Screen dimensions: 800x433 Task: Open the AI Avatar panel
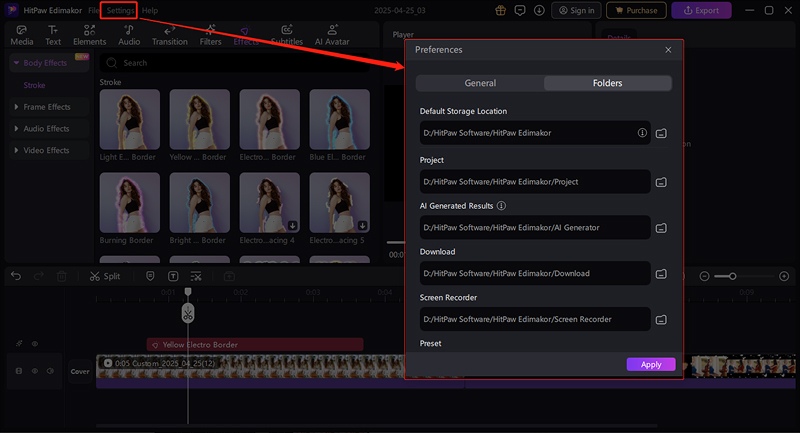coord(332,35)
